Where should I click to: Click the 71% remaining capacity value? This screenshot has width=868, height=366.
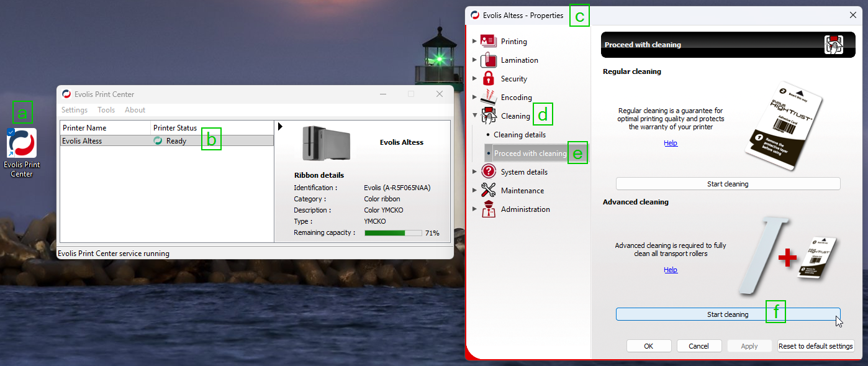pos(432,233)
